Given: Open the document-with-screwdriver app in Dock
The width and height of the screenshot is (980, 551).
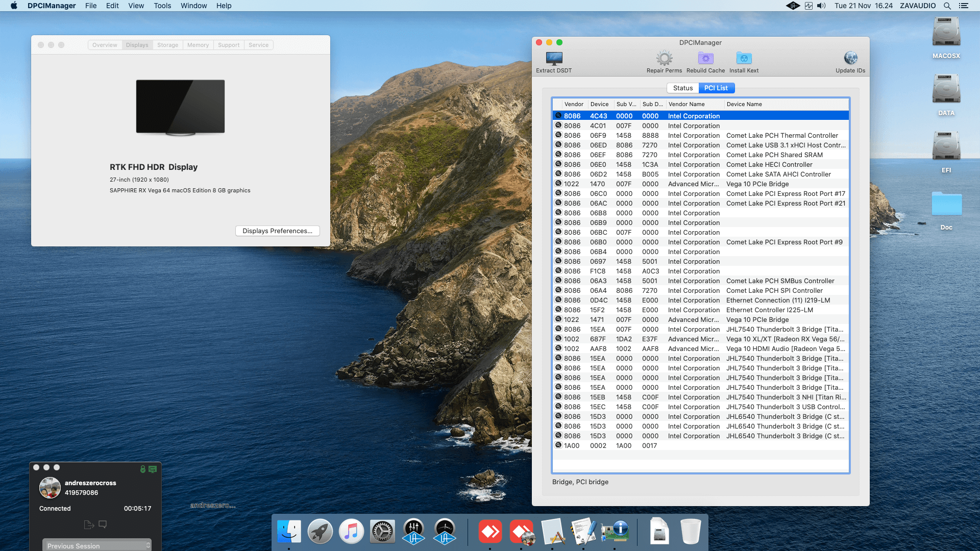Looking at the screenshot, I should pyautogui.click(x=583, y=532).
